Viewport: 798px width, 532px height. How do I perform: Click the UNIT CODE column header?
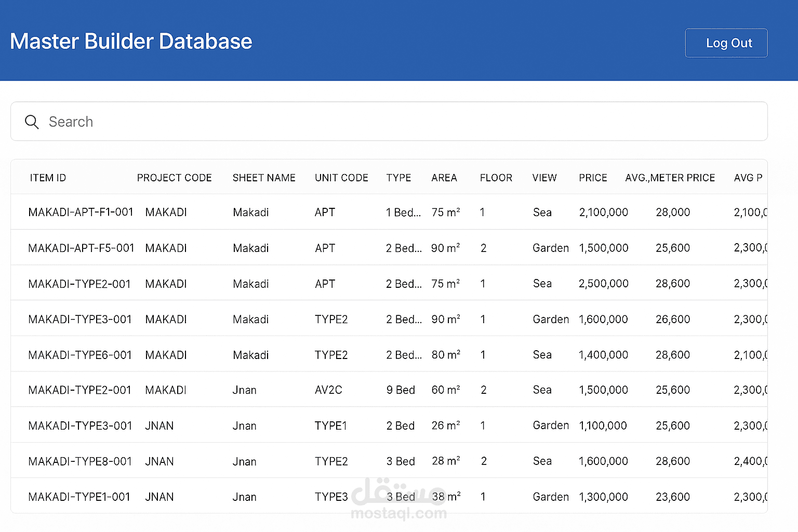click(341, 177)
